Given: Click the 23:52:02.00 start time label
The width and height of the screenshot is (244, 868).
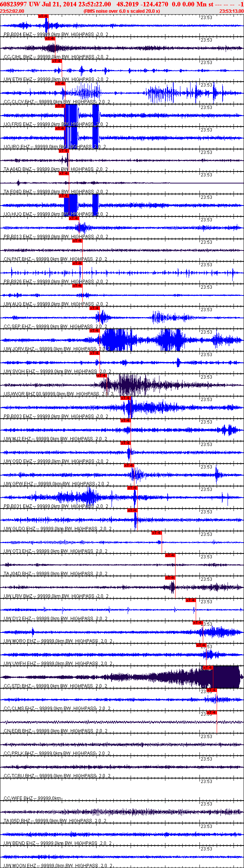Looking at the screenshot, I should tap(12, 11).
